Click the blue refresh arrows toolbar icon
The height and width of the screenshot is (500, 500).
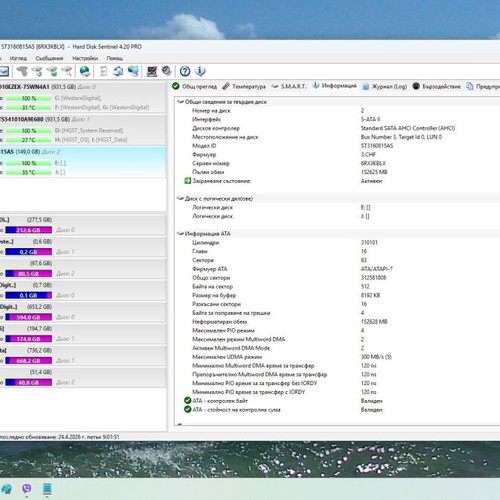pos(118,71)
